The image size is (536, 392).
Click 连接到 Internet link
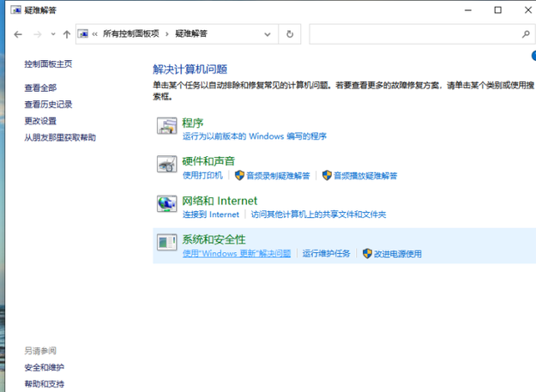point(211,214)
